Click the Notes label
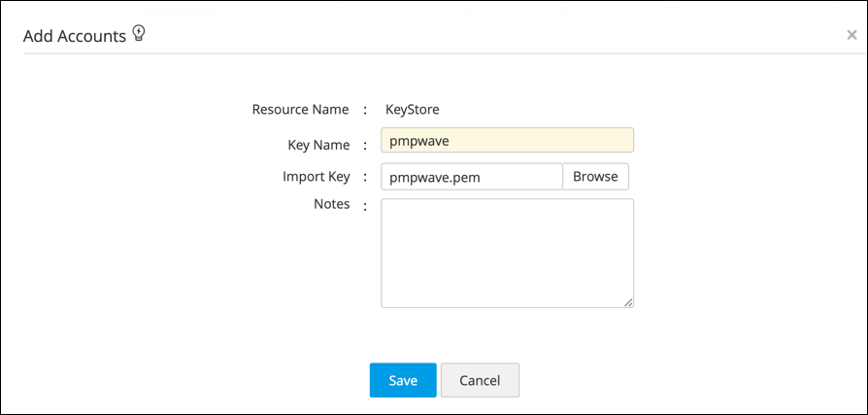Image resolution: width=868 pixels, height=415 pixels. point(331,204)
